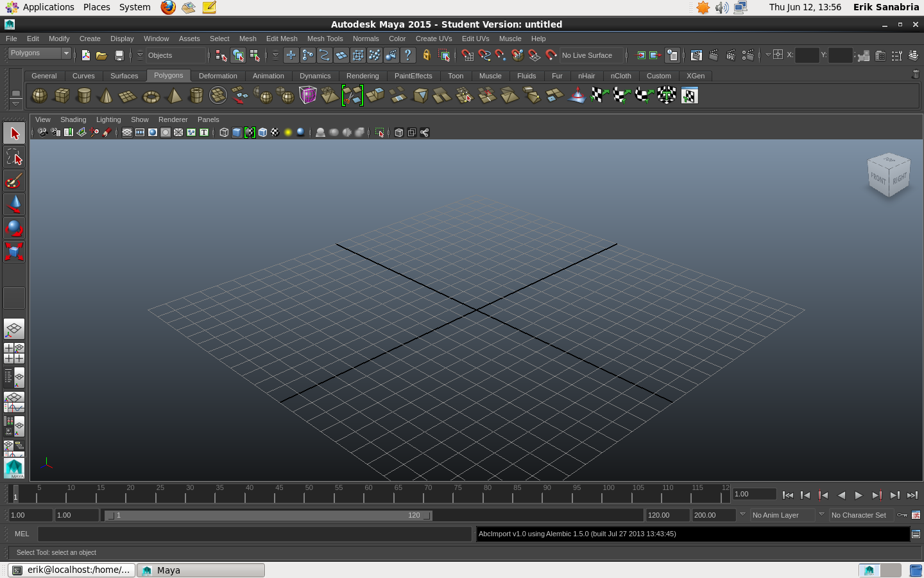Screen dimensions: 924x578
Task: Open a scene using the folder icon
Action: 102,55
